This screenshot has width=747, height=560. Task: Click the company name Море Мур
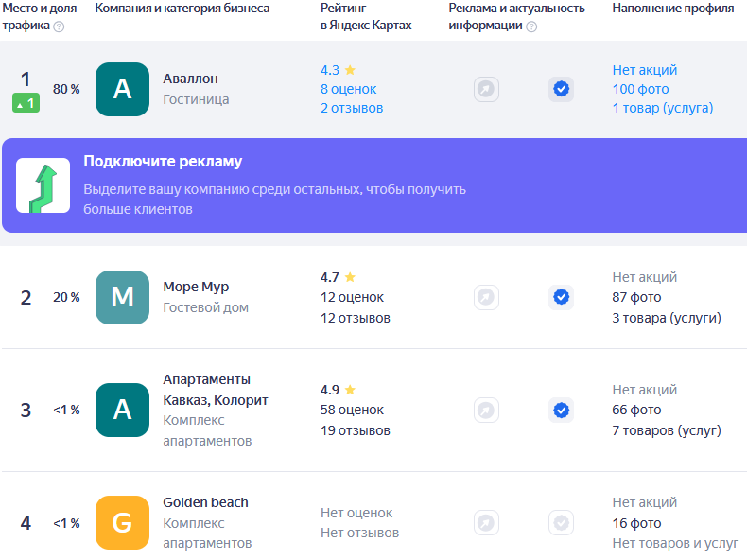(196, 287)
